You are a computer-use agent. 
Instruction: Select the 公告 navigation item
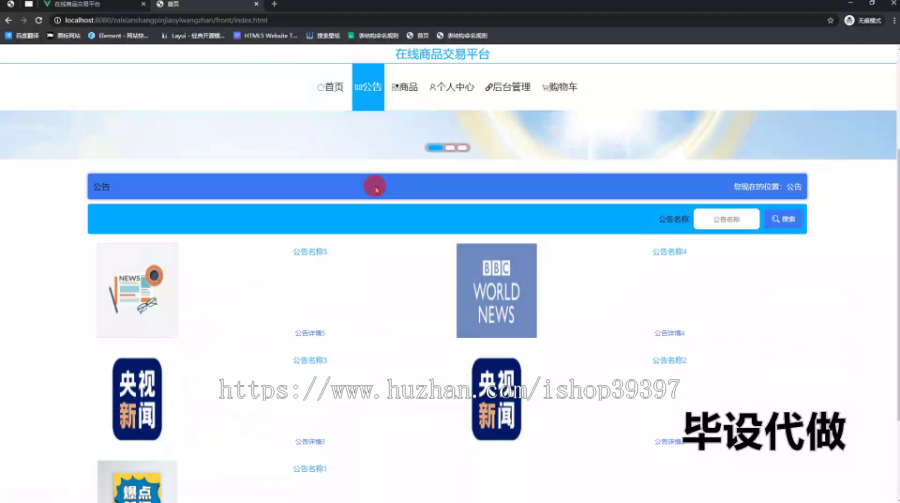point(368,87)
